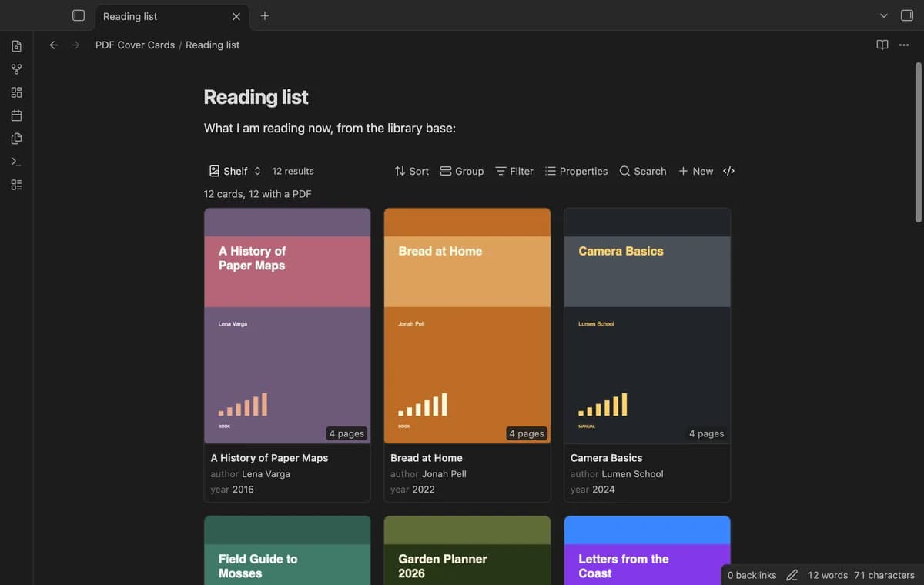
Task: Open the Filter options
Action: click(x=514, y=171)
